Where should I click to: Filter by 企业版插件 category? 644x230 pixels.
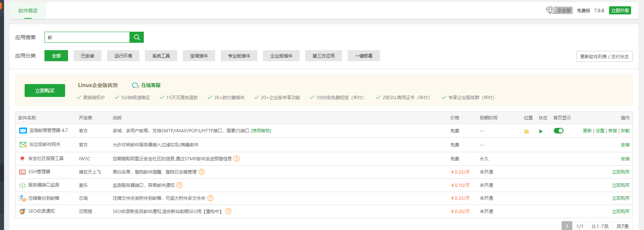(281, 56)
